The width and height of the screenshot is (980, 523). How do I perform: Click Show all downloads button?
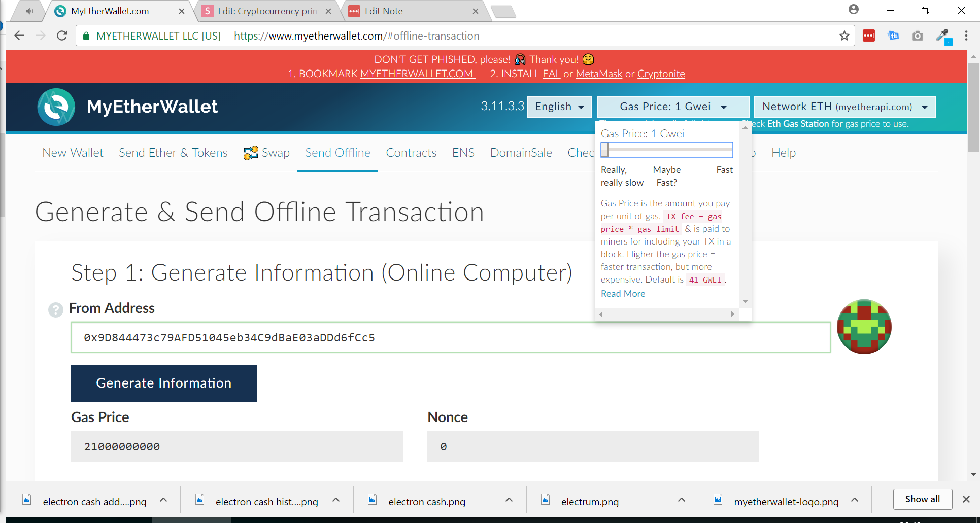click(x=922, y=499)
